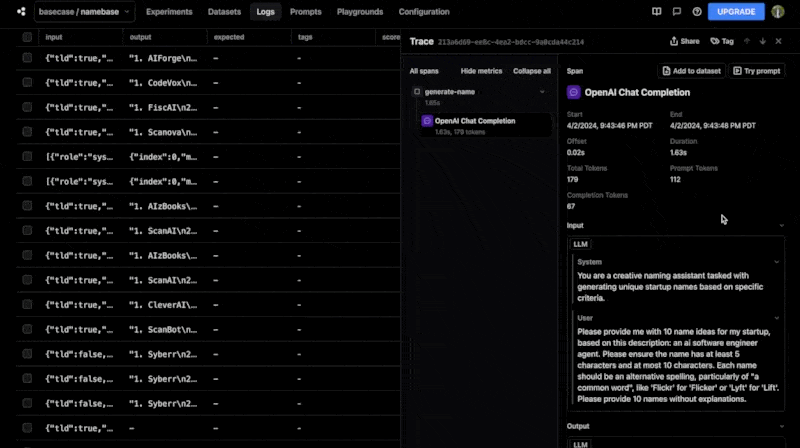
Task: Open the Playgrounds tab
Action: click(x=360, y=12)
